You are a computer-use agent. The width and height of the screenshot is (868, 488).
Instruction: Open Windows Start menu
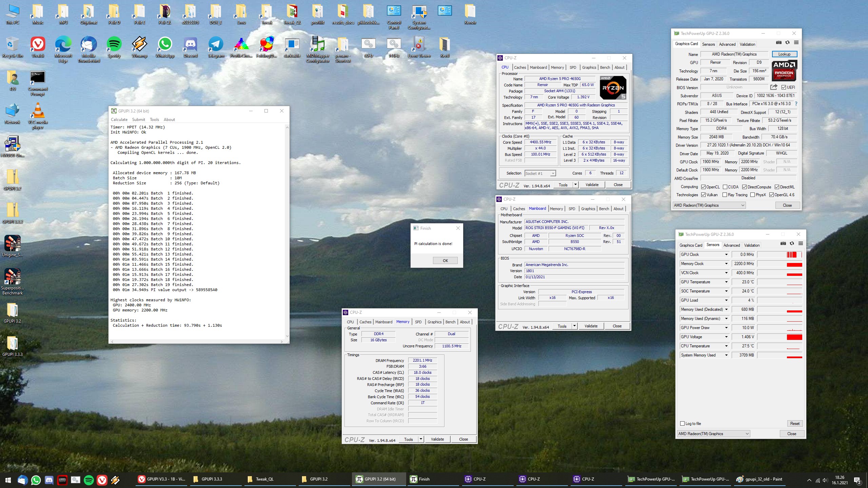tap(8, 480)
